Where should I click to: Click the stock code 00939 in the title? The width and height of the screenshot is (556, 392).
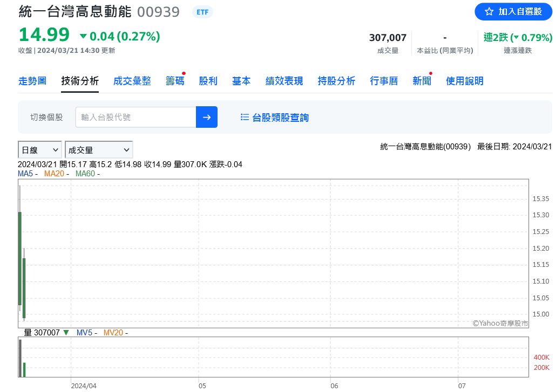(x=159, y=12)
